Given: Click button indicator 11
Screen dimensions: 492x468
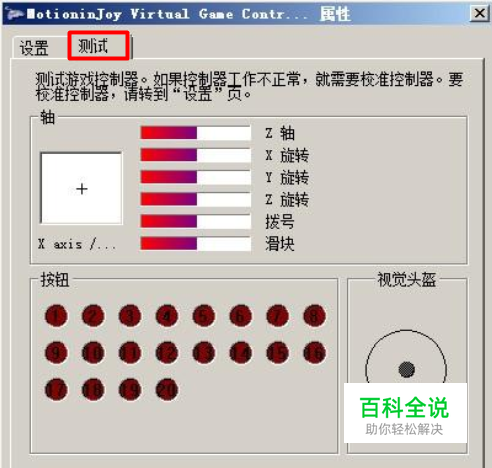Looking at the screenshot, I should 130,353.
